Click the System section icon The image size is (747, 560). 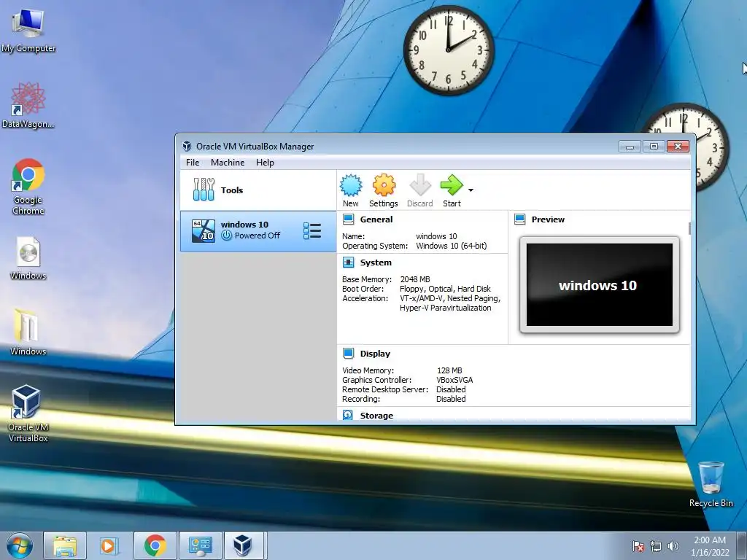(x=348, y=262)
